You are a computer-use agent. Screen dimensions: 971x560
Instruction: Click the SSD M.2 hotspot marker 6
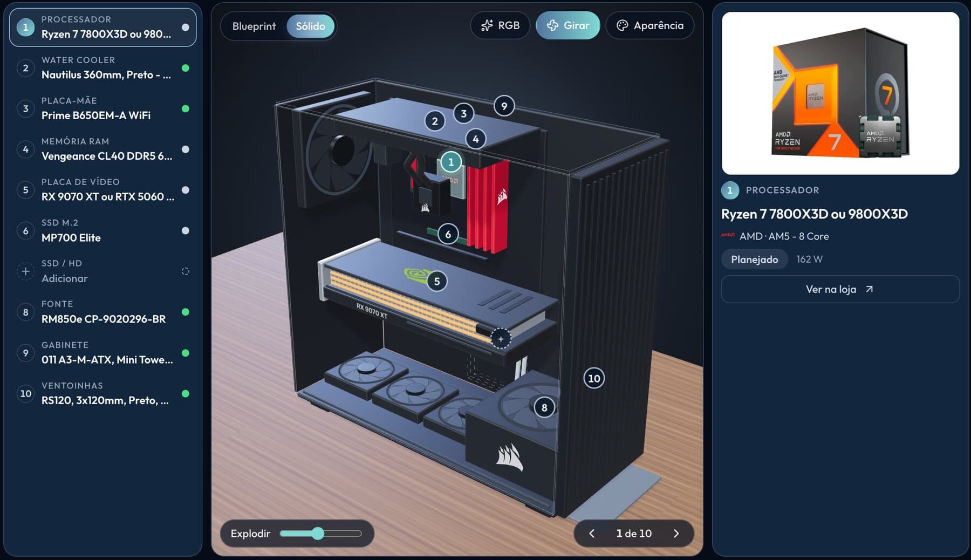[448, 234]
